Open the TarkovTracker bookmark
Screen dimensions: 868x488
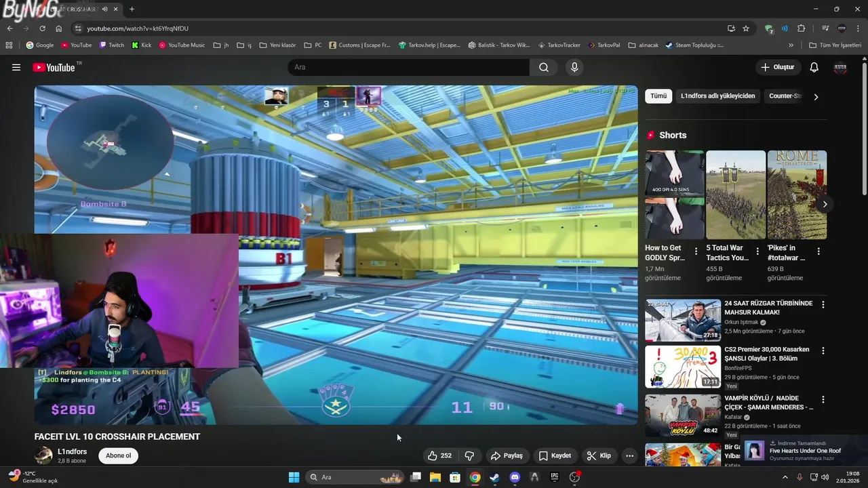pos(559,45)
